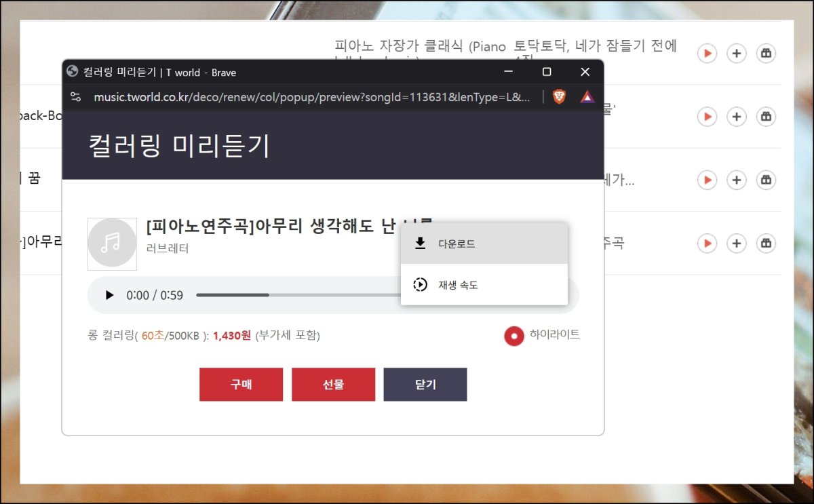Click the 선물 button in the popup
The image size is (814, 504).
[333, 385]
